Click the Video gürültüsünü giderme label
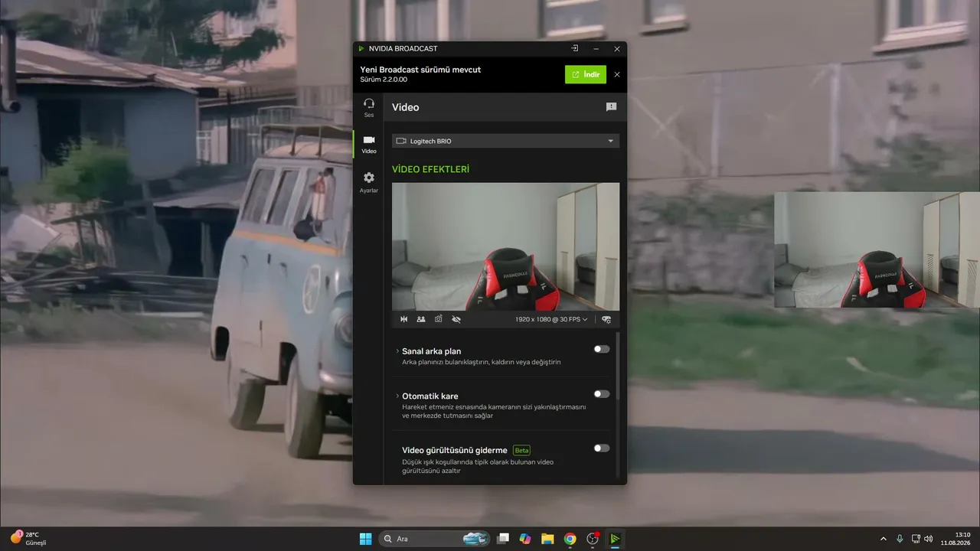 pos(455,450)
